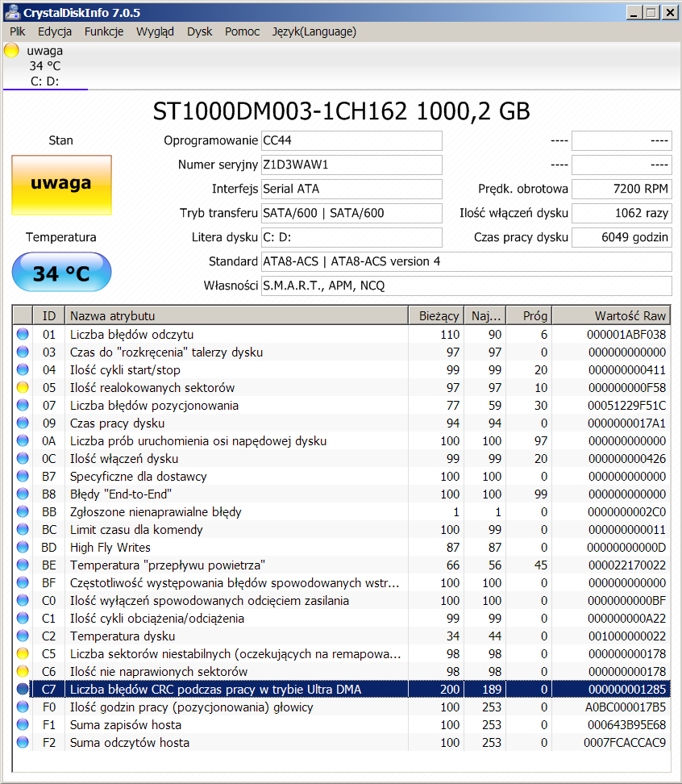Select the row 'High Fly Writes'
The width and height of the screenshot is (682, 784).
tap(341, 547)
